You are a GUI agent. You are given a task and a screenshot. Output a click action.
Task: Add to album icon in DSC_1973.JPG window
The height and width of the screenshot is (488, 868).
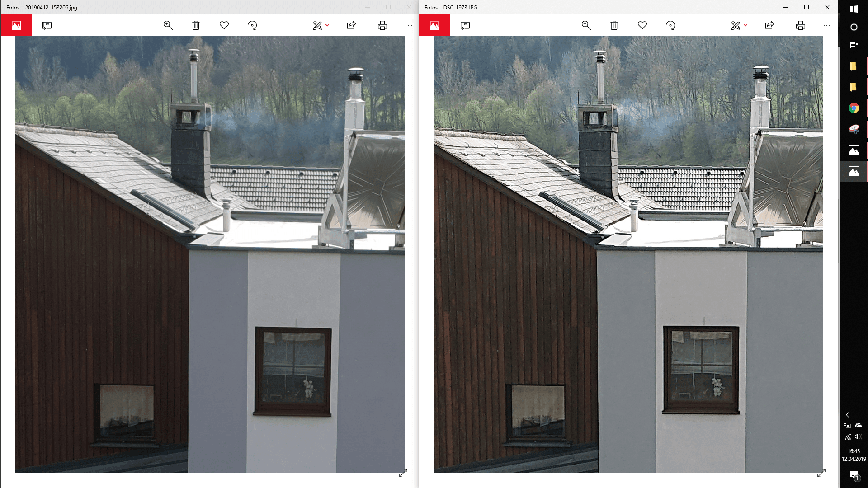click(465, 25)
